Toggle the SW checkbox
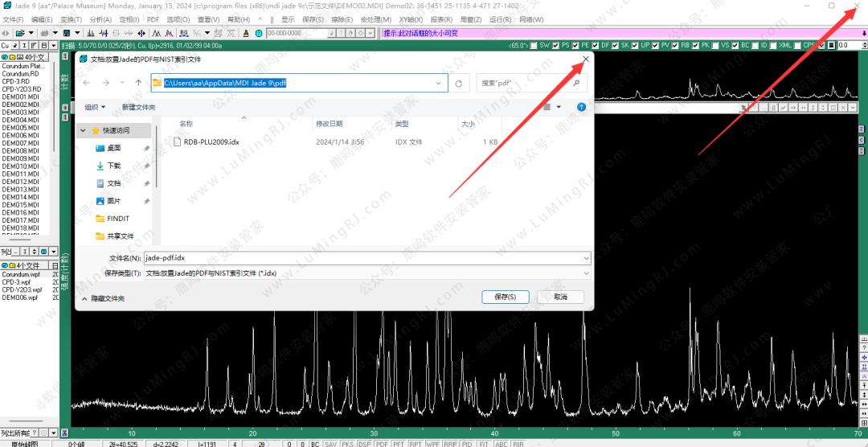Image resolution: width=868 pixels, height=447 pixels. pos(534,46)
